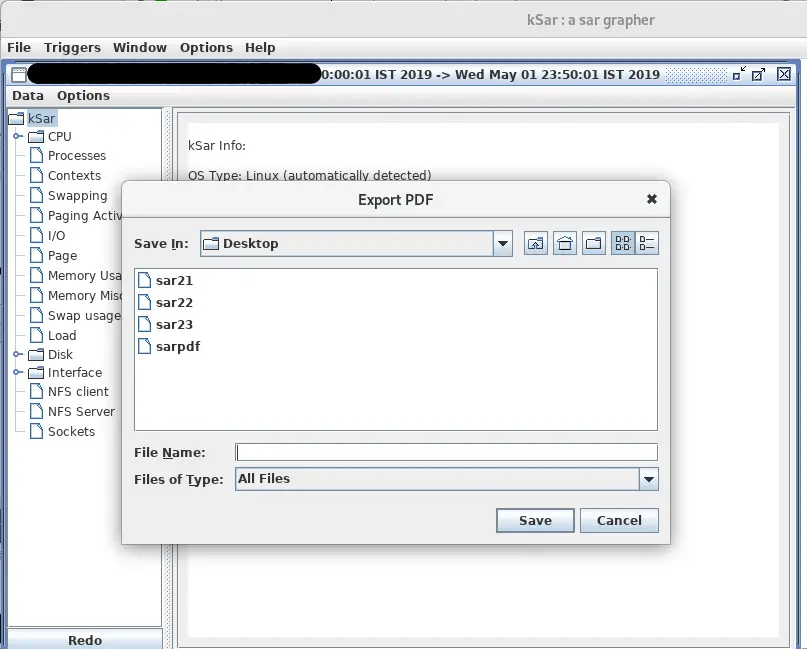
Task: Click the sarpdf file icon
Action: [146, 346]
